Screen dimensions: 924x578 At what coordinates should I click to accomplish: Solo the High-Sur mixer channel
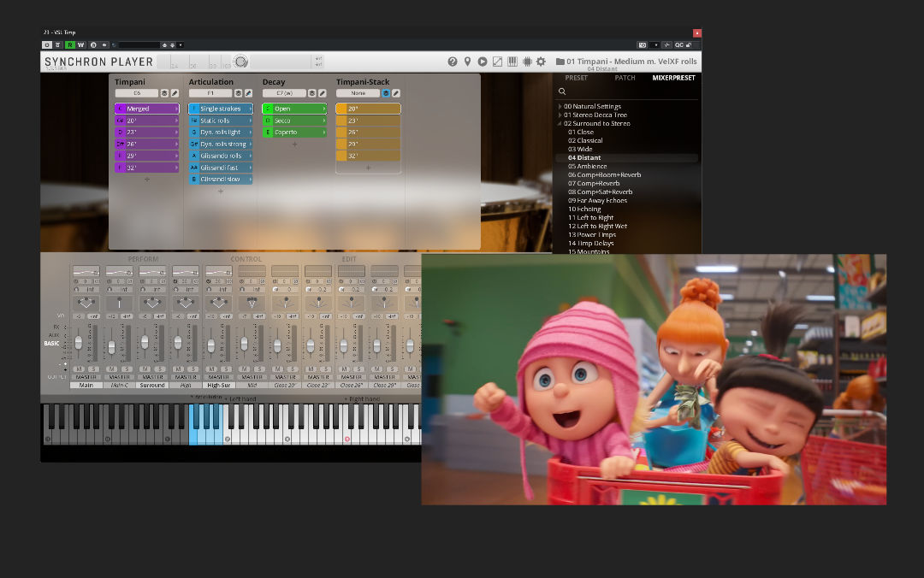point(226,369)
